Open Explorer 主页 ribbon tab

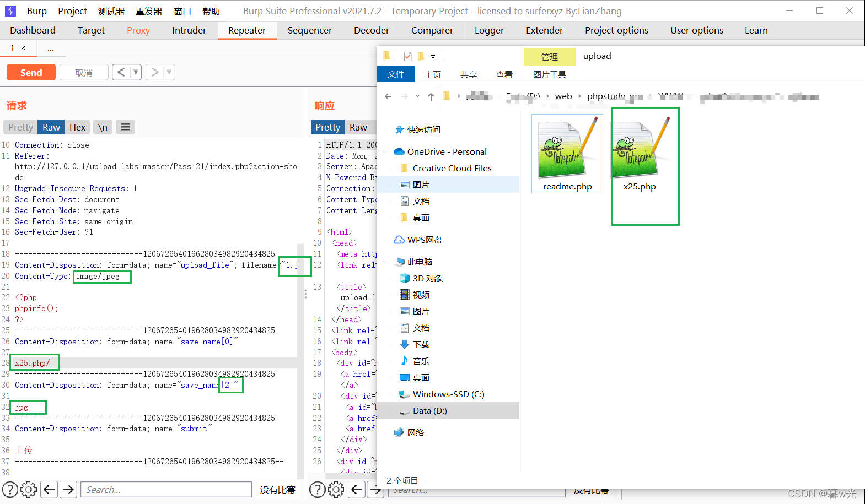(433, 74)
